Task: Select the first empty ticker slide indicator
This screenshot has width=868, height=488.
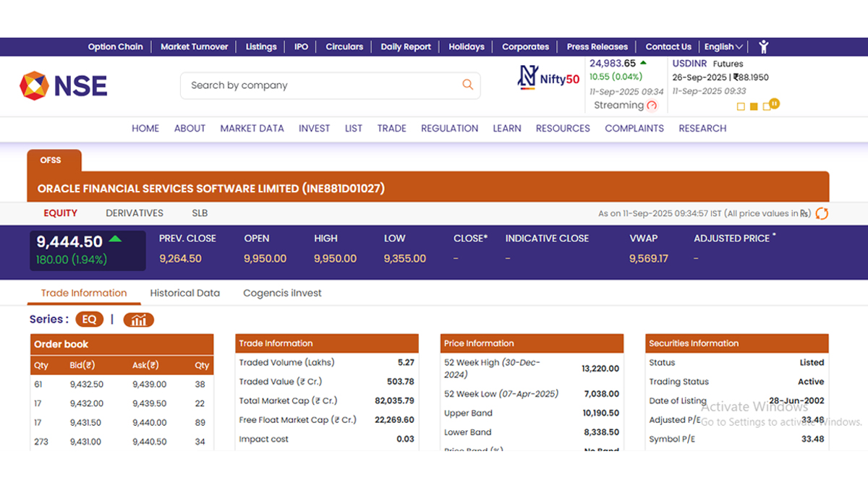Action: [x=741, y=107]
